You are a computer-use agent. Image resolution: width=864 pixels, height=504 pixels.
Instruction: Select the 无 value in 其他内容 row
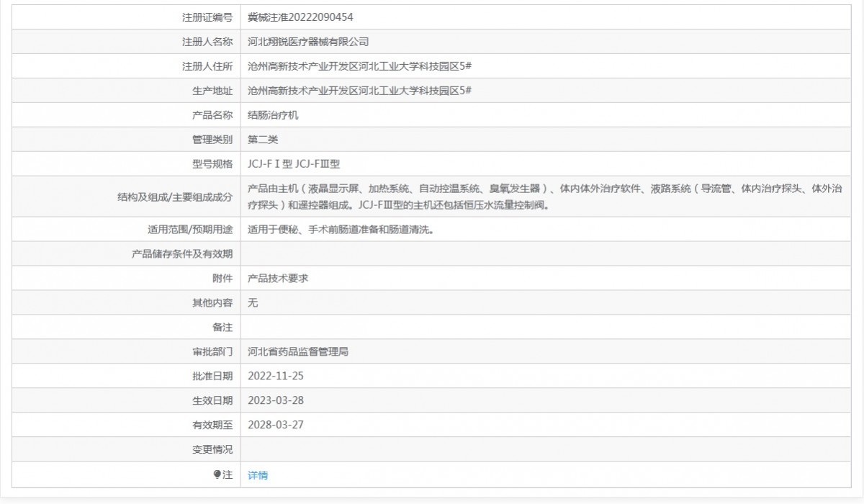click(x=253, y=303)
